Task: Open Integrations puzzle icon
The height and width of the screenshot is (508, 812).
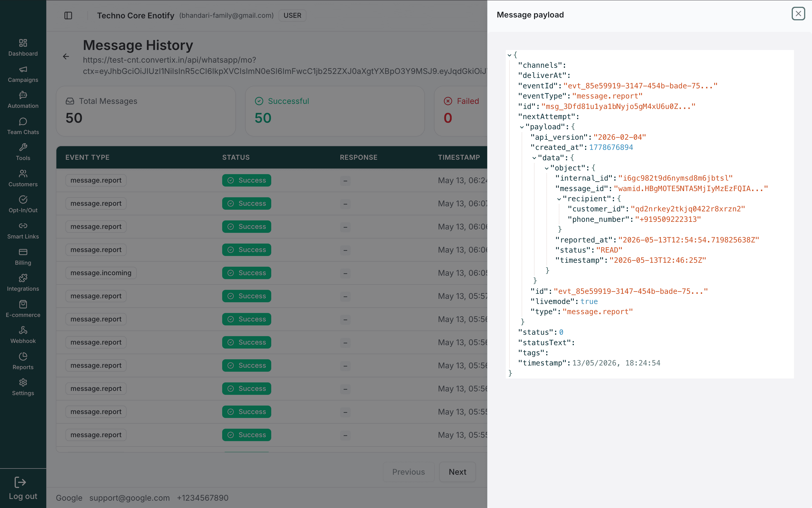Action: [x=23, y=278]
